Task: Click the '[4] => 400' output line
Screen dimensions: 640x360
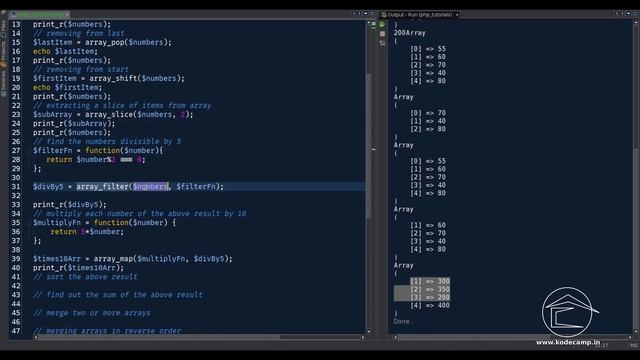Action: (x=430, y=305)
